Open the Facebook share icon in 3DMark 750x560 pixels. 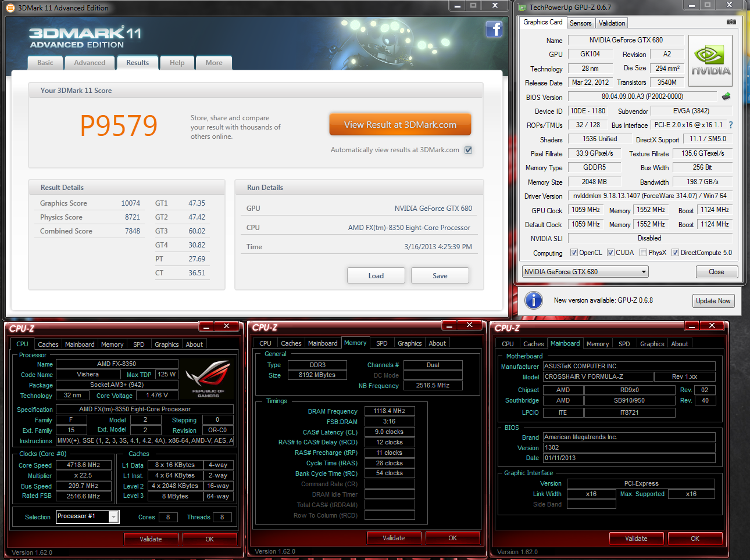[x=494, y=29]
